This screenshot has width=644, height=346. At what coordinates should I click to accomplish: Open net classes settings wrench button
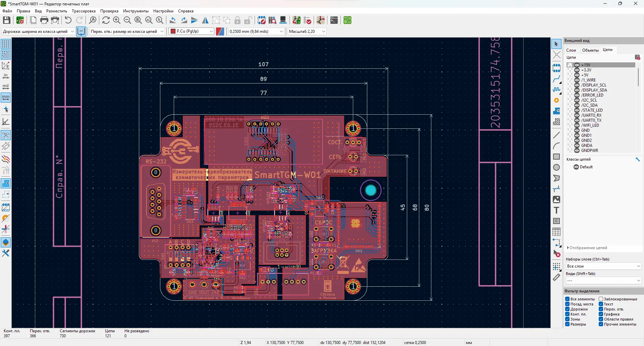pyautogui.click(x=638, y=159)
